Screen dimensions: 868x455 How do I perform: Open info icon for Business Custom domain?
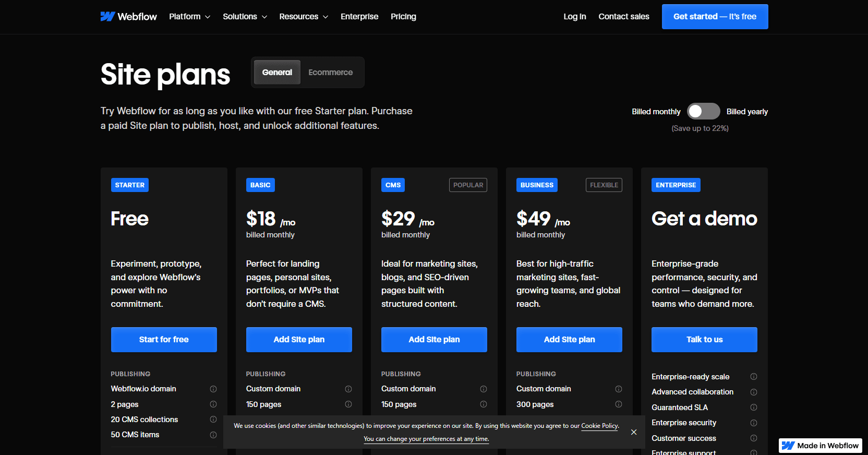coord(619,389)
